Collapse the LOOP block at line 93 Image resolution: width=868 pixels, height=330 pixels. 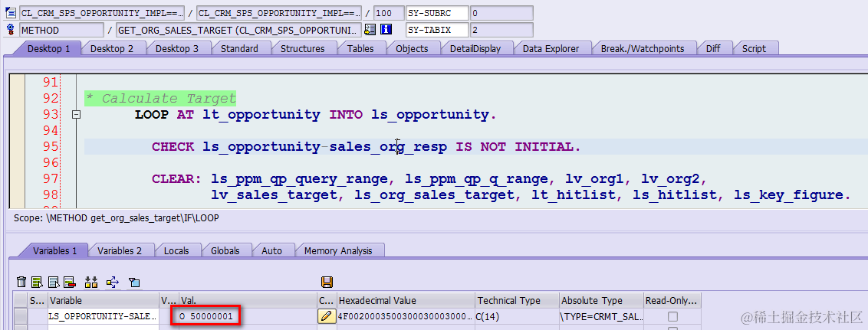77,115
